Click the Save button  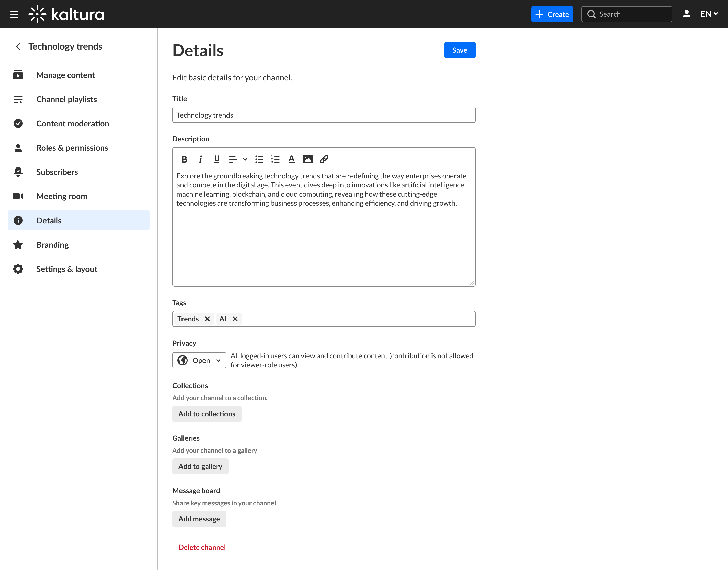pos(459,50)
